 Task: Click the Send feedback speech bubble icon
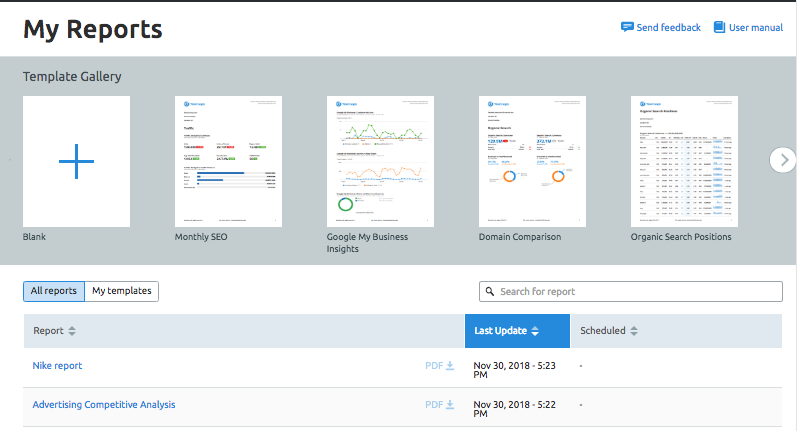(627, 27)
